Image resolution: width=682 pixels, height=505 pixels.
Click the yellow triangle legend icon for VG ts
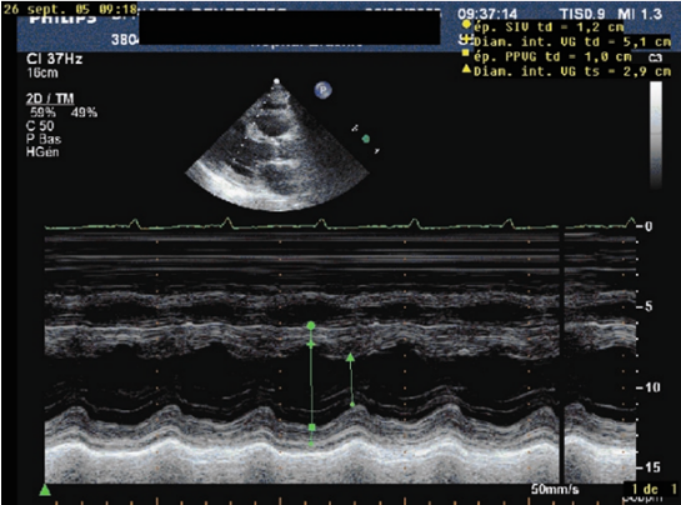466,68
